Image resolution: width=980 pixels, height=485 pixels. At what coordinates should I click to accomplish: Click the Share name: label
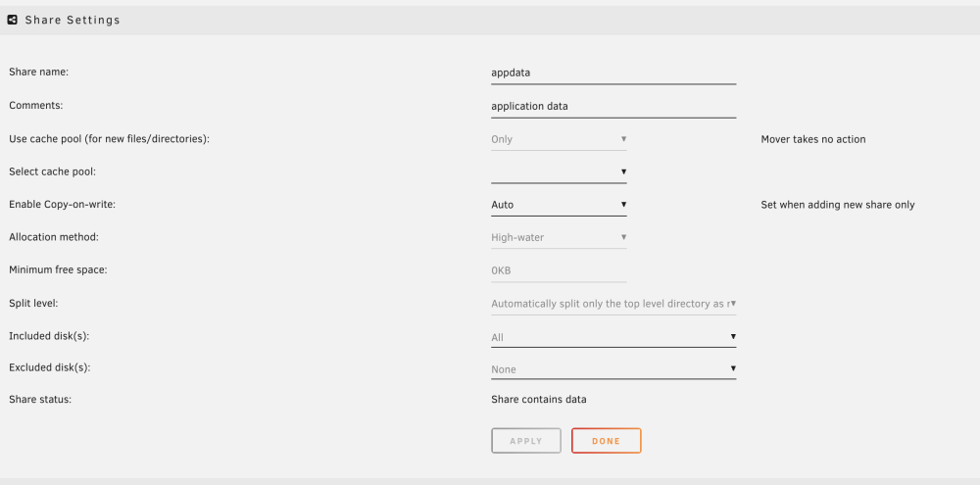pyautogui.click(x=39, y=72)
